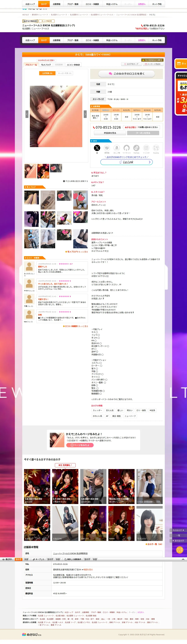Image resolution: width=187 pixels, height=644 pixels.
Task: Show the previous photo with the left arrow
Action: [27, 114]
